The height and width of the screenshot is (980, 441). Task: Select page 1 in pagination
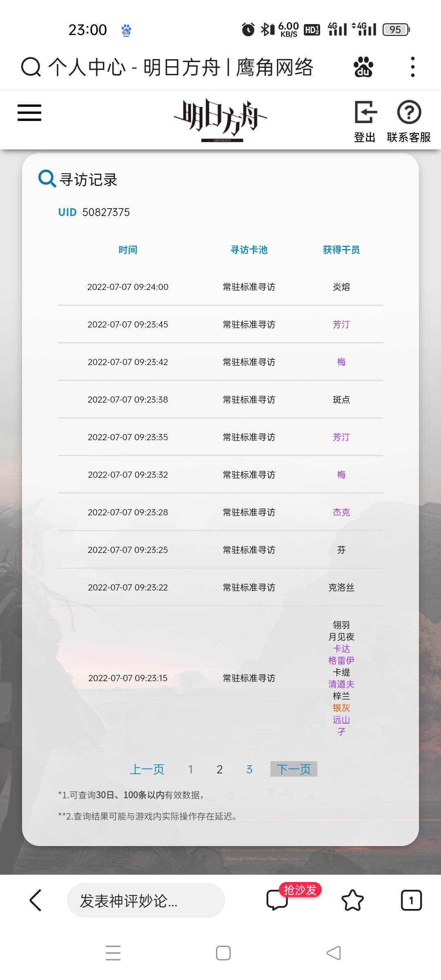[190, 769]
